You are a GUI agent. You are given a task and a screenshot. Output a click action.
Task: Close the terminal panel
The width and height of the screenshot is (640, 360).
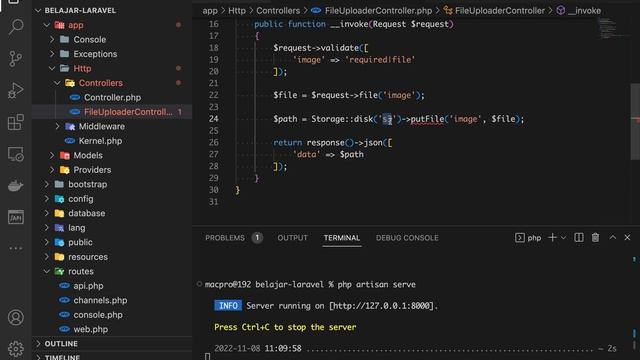[627, 238]
